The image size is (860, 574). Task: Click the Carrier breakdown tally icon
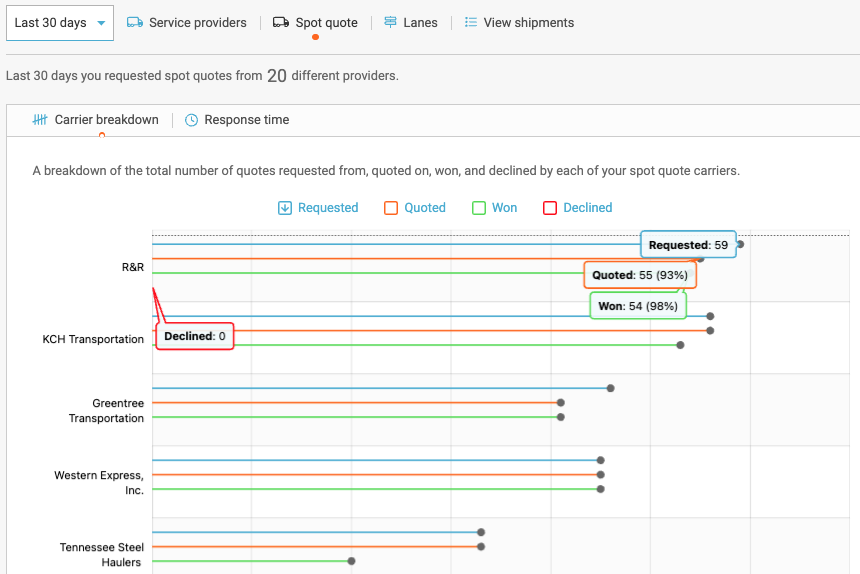coord(40,120)
